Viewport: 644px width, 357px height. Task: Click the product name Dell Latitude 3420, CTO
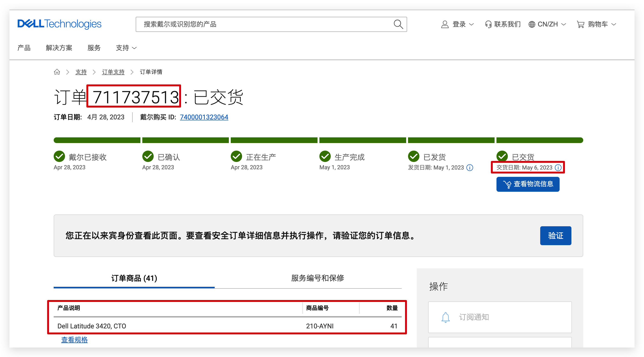tap(92, 326)
